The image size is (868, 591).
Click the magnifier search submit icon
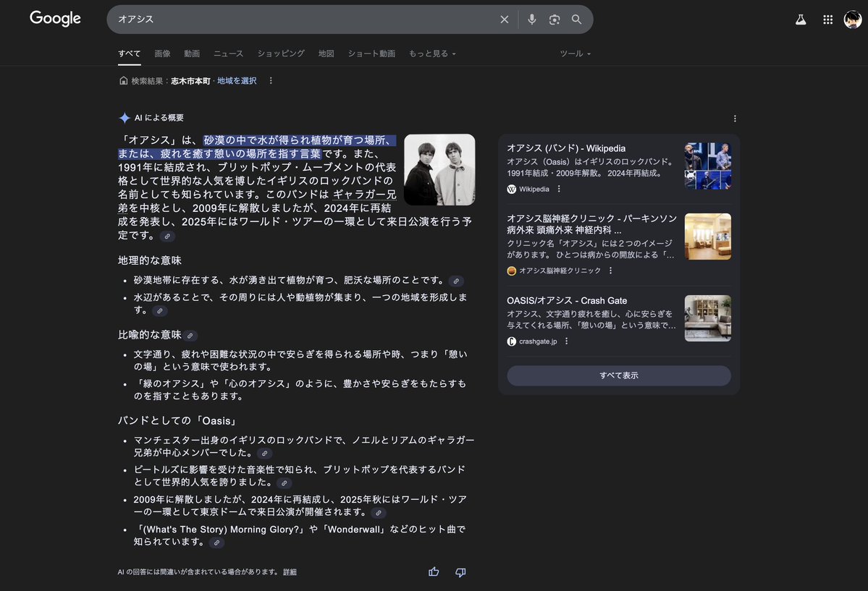[x=577, y=20]
